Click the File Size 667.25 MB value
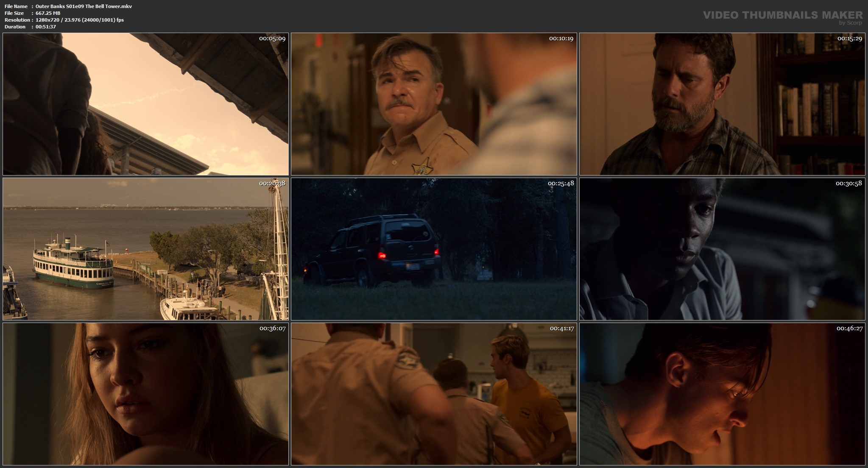 tap(48, 13)
